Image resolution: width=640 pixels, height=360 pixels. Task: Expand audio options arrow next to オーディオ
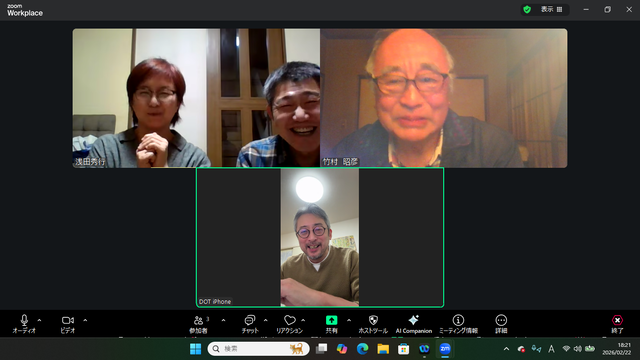(x=39, y=320)
